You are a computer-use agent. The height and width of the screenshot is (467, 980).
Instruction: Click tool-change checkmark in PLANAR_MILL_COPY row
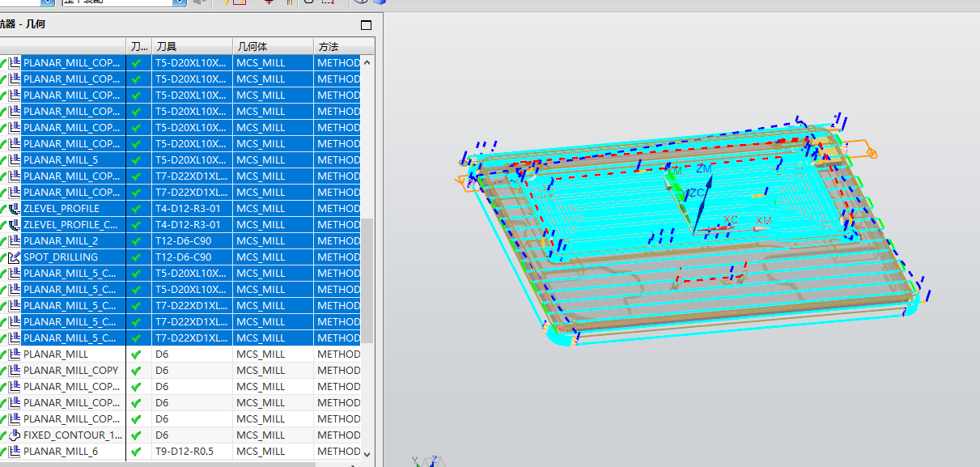point(136,370)
